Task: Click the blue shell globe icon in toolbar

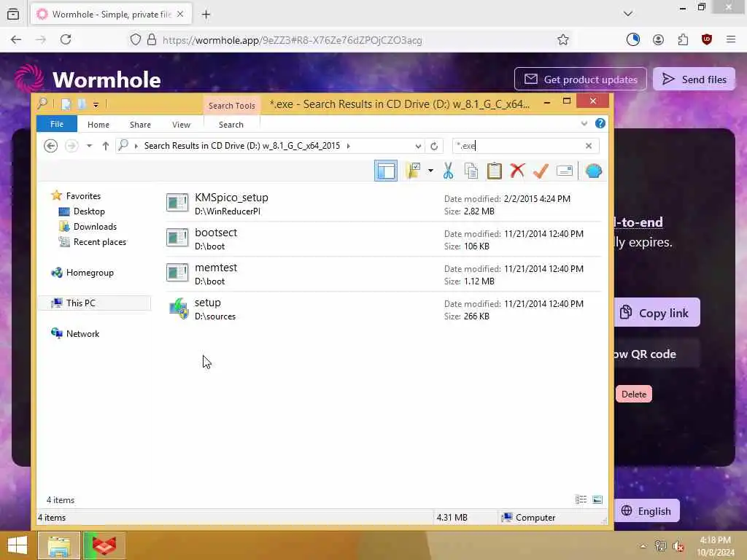Action: pyautogui.click(x=593, y=171)
